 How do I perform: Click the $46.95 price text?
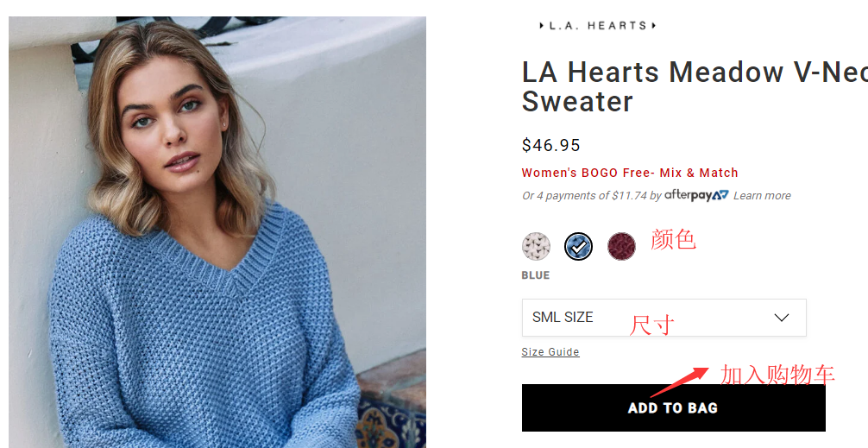click(x=550, y=145)
